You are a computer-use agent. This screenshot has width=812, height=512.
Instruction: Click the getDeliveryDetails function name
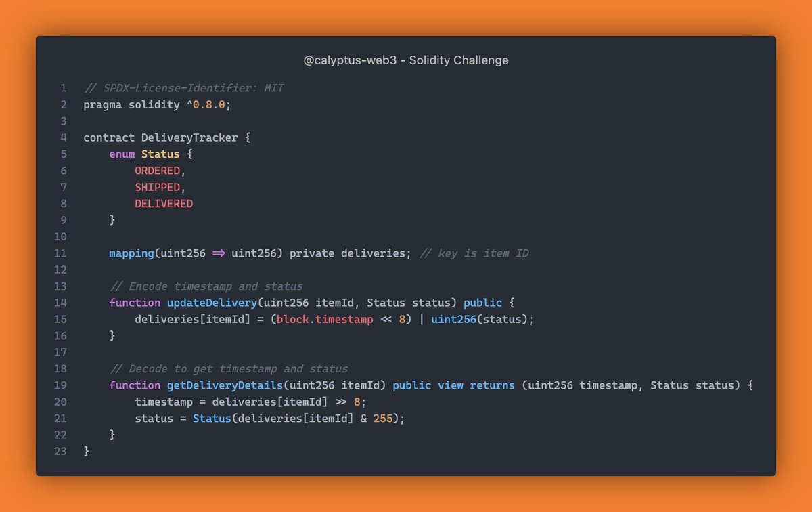225,385
